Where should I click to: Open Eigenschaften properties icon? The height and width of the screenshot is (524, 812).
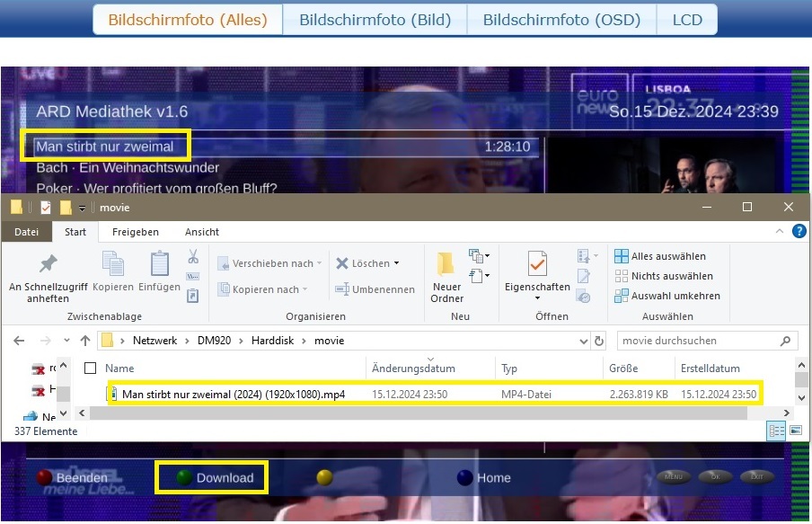[537, 264]
